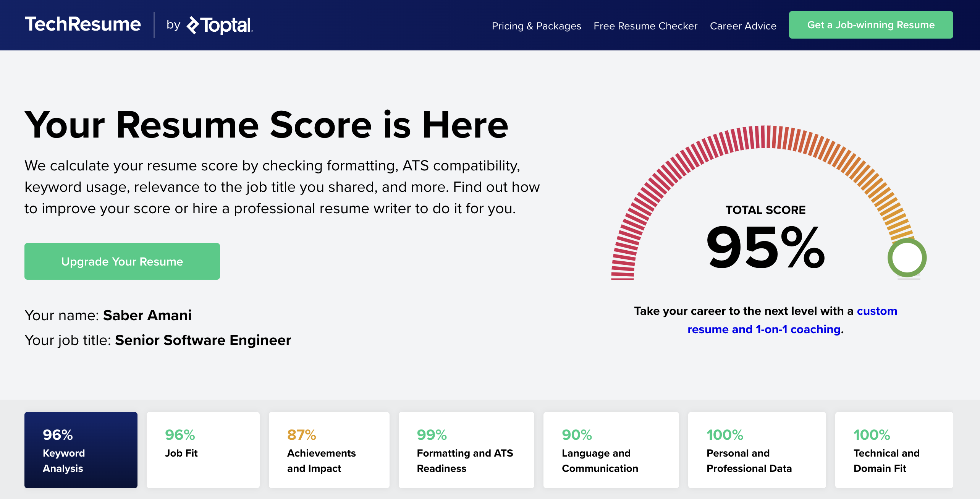This screenshot has width=980, height=499.
Task: Open Pricing & Packages menu item
Action: tap(536, 26)
